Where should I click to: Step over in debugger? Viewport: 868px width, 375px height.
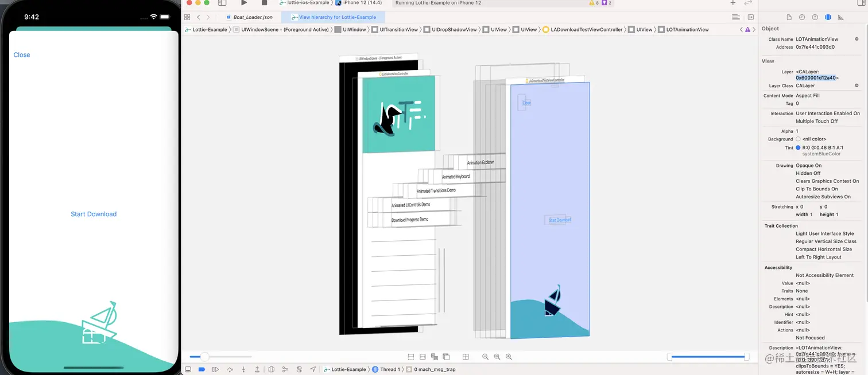pyautogui.click(x=230, y=369)
